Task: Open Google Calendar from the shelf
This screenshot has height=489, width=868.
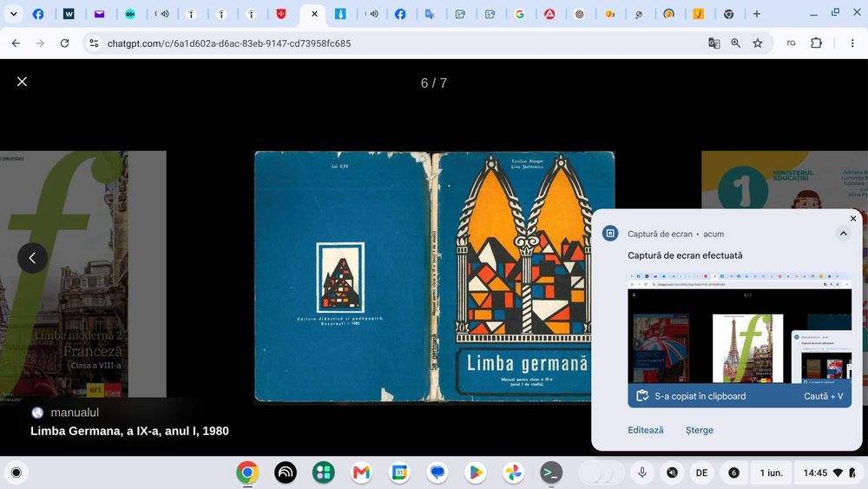Action: click(399, 472)
